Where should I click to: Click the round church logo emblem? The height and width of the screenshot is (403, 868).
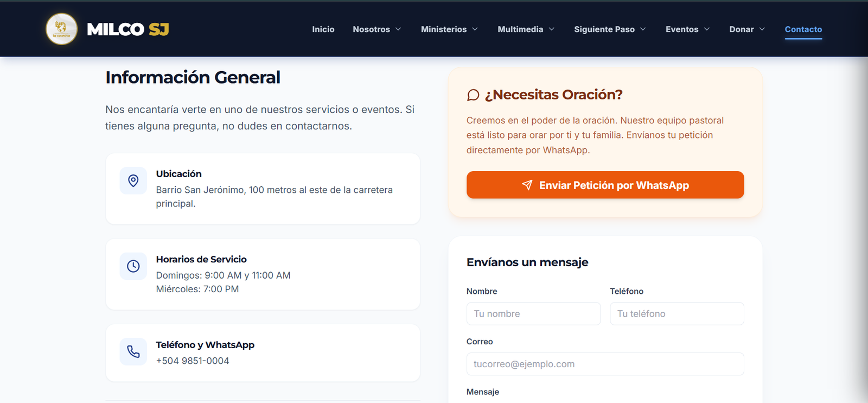61,29
